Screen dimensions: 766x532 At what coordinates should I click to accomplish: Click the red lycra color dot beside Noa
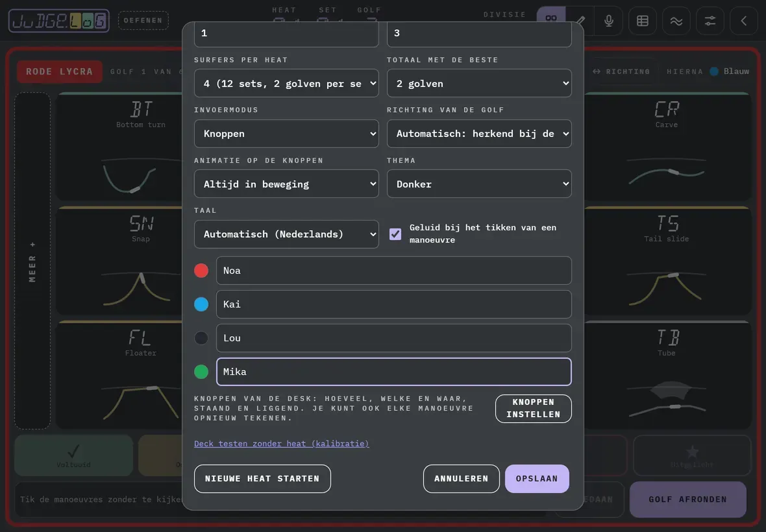click(x=201, y=271)
